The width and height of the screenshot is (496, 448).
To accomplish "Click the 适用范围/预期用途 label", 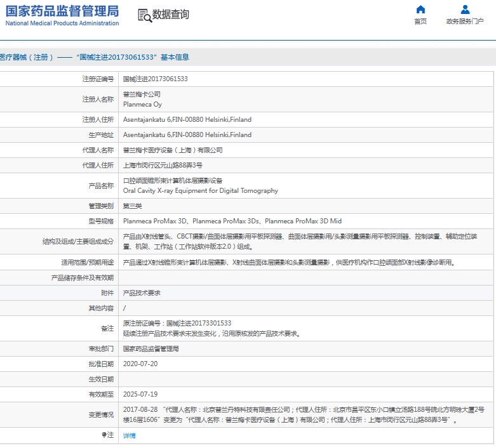I will tap(87, 263).
